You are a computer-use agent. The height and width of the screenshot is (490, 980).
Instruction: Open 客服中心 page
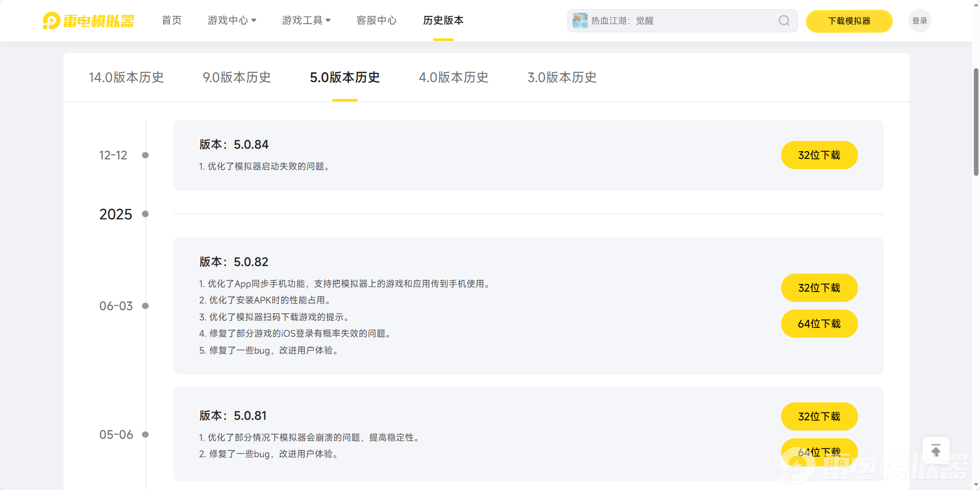pyautogui.click(x=377, y=21)
